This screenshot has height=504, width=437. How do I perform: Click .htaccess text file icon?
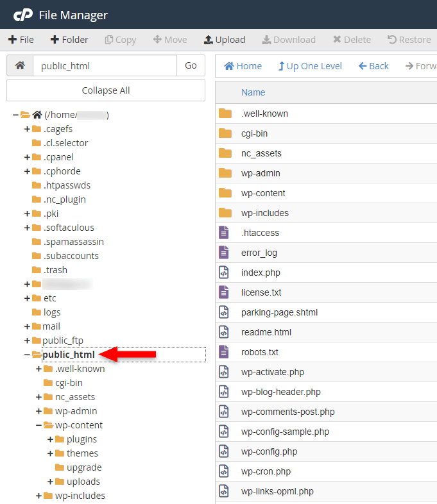(224, 233)
